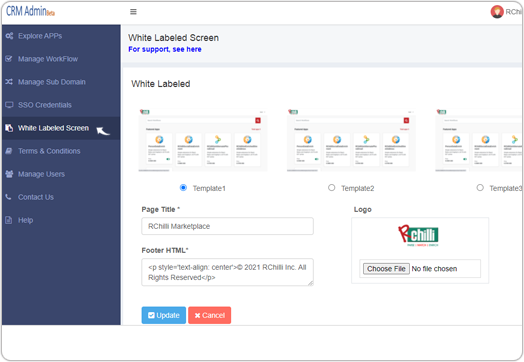Click the Manage Sub Domain shuffle icon
524x362 pixels.
tap(9, 82)
